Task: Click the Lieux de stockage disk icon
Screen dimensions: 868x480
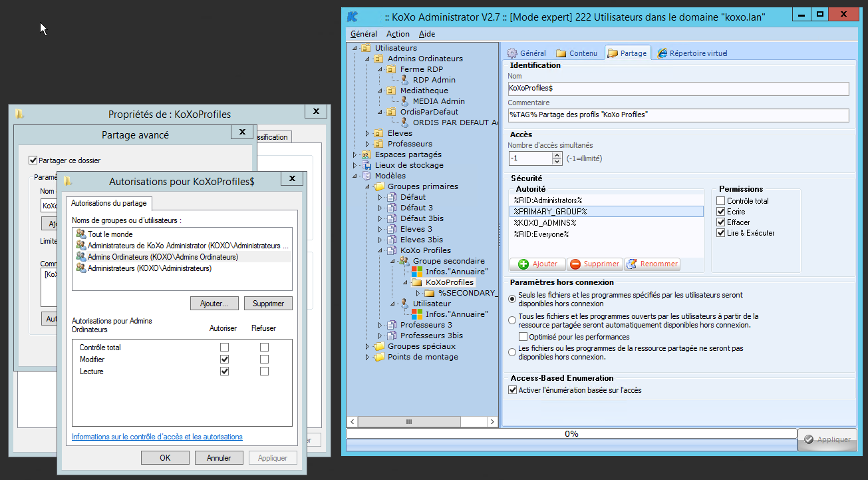Action: 366,165
